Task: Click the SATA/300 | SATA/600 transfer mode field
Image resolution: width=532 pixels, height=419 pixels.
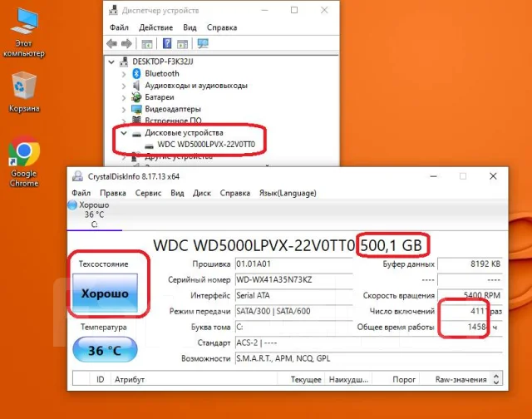Action: coord(293,312)
